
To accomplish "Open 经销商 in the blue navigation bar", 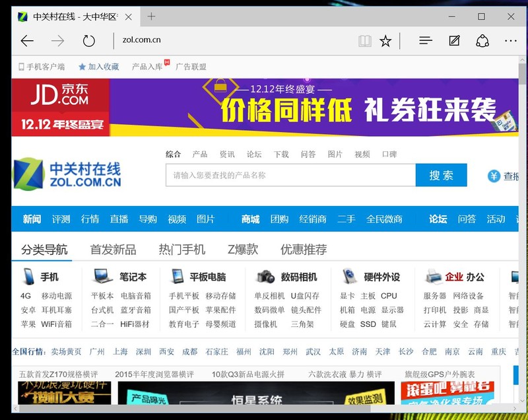I will click(x=313, y=219).
